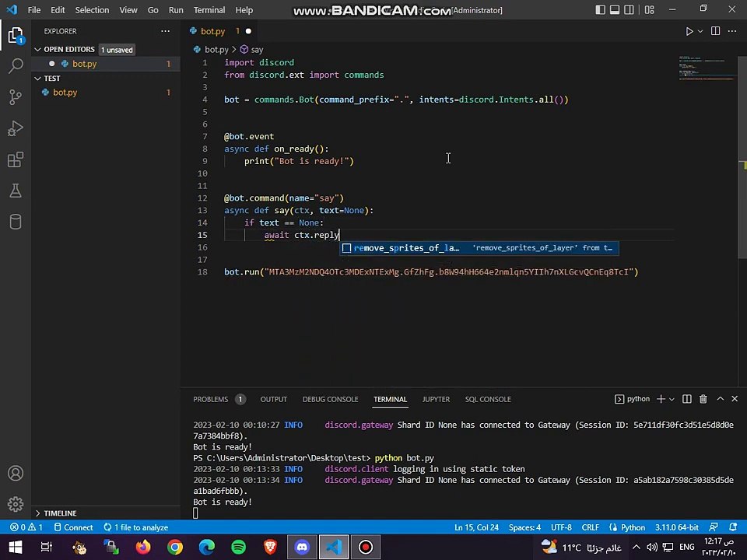Click Ln 15, Col 24 cursor position
Viewport: 747px width, 560px height.
tap(476, 527)
